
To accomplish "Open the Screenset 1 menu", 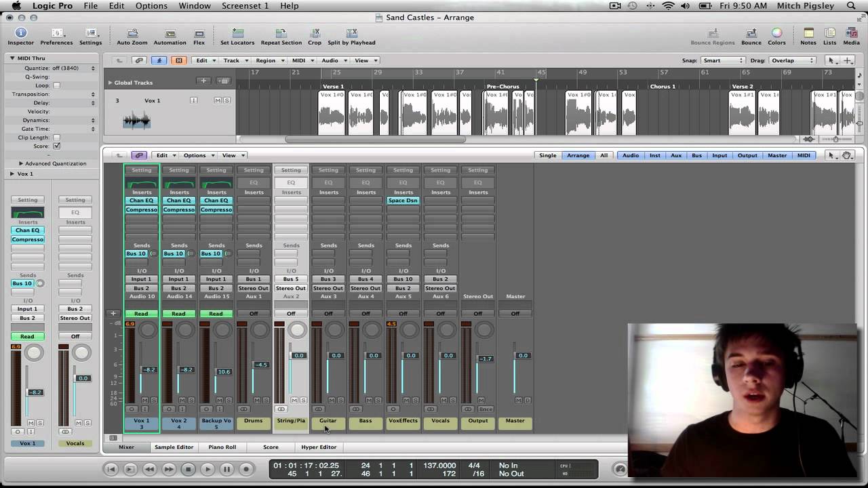I will [245, 6].
